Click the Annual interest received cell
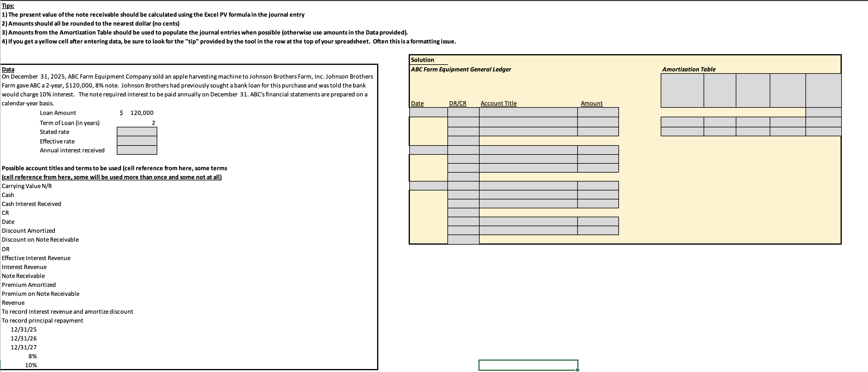The image size is (868, 372). [x=137, y=150]
